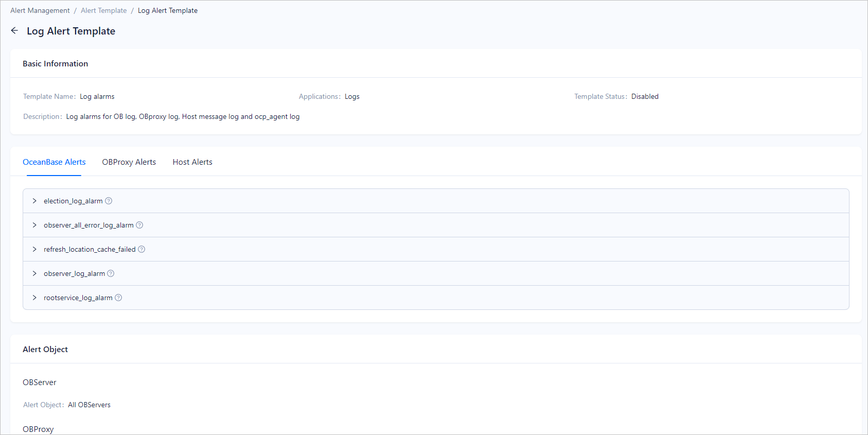Expand the rootservice_log_alarm chevron
Image resolution: width=868 pixels, height=435 pixels.
point(34,298)
